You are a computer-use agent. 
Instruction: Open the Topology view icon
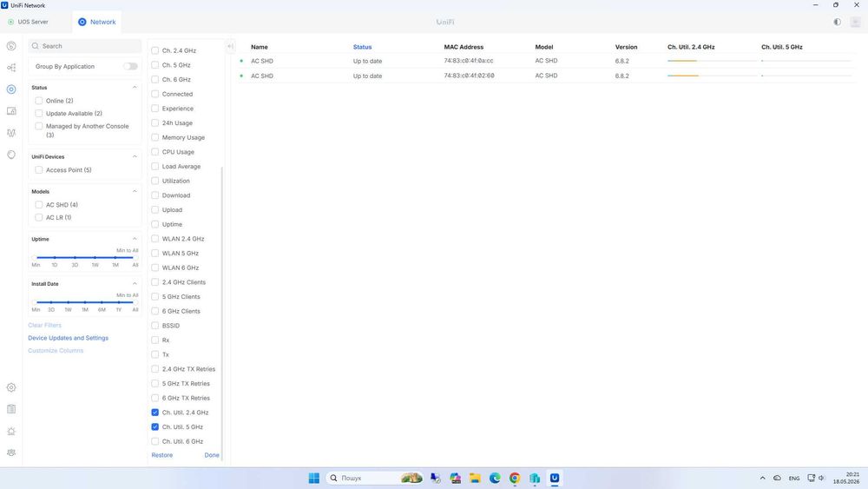[11, 68]
